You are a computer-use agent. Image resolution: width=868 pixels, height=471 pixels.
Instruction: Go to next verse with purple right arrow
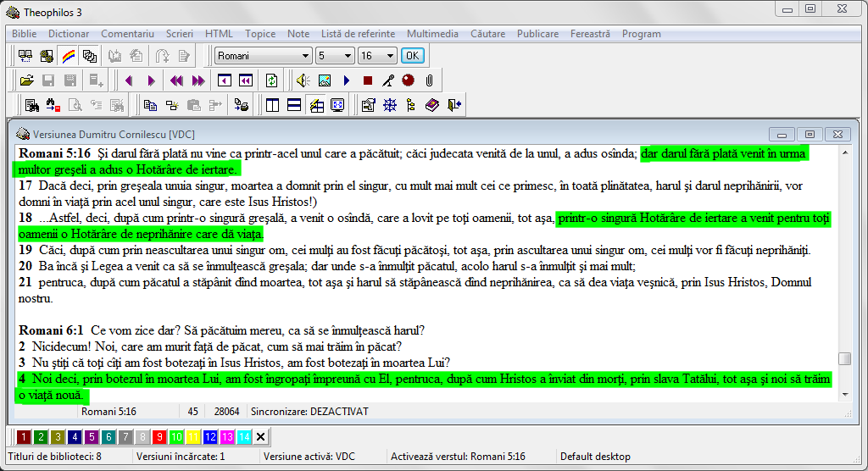(x=151, y=80)
